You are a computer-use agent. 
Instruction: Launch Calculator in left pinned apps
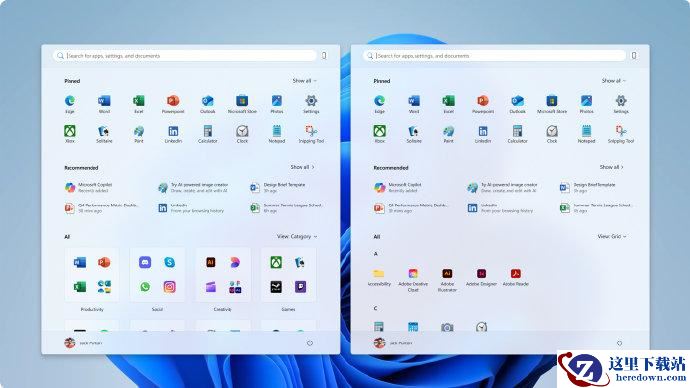pos(208,133)
